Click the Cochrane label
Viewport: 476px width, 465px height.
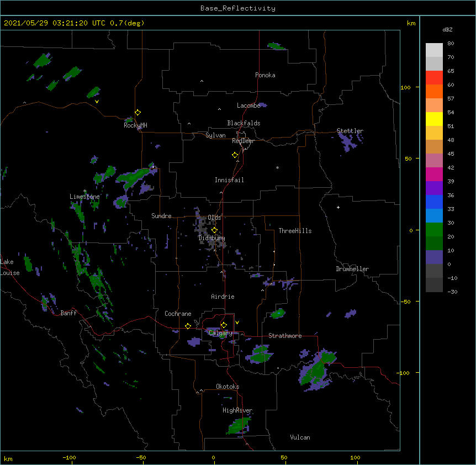click(x=178, y=314)
